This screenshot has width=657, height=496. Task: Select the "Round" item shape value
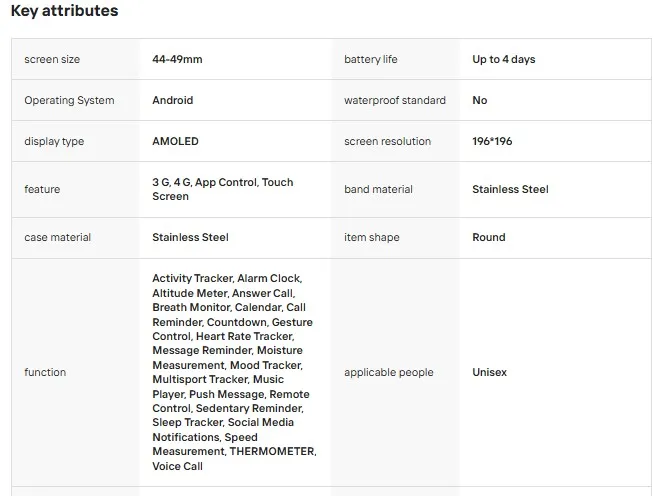click(x=489, y=238)
